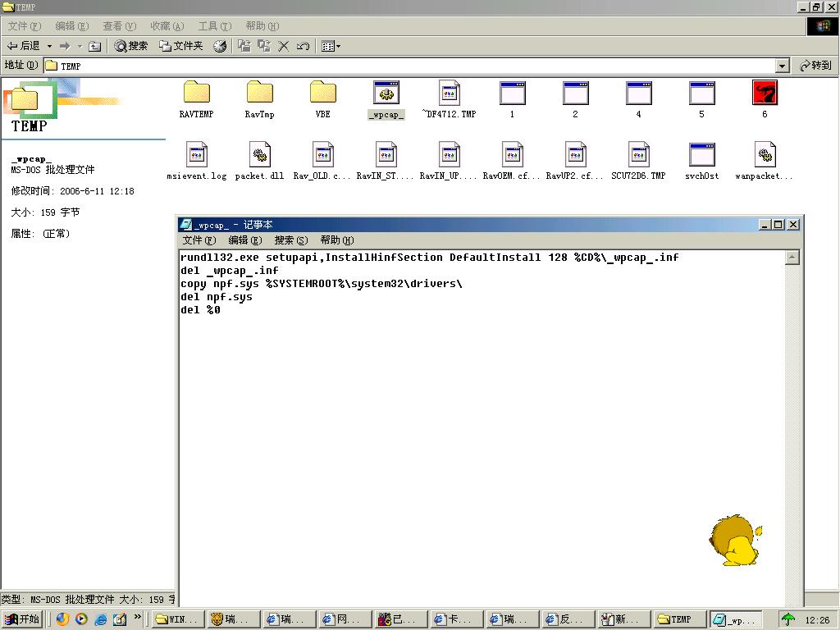Go up one folder level
The width and height of the screenshot is (840, 630).
click(95, 46)
